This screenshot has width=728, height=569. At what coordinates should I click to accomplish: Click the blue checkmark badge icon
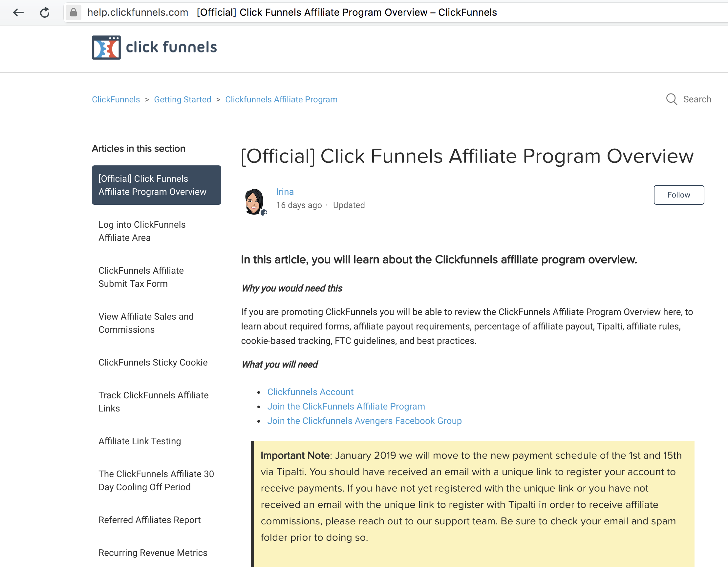pyautogui.click(x=265, y=211)
